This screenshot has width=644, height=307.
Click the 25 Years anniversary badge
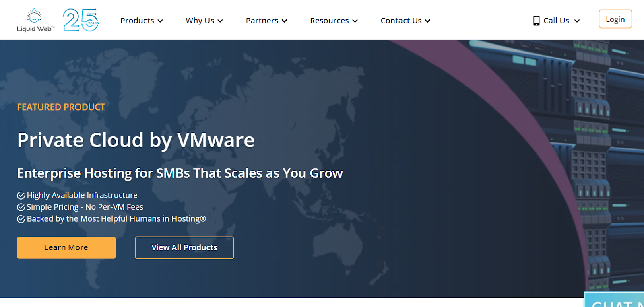tap(81, 20)
